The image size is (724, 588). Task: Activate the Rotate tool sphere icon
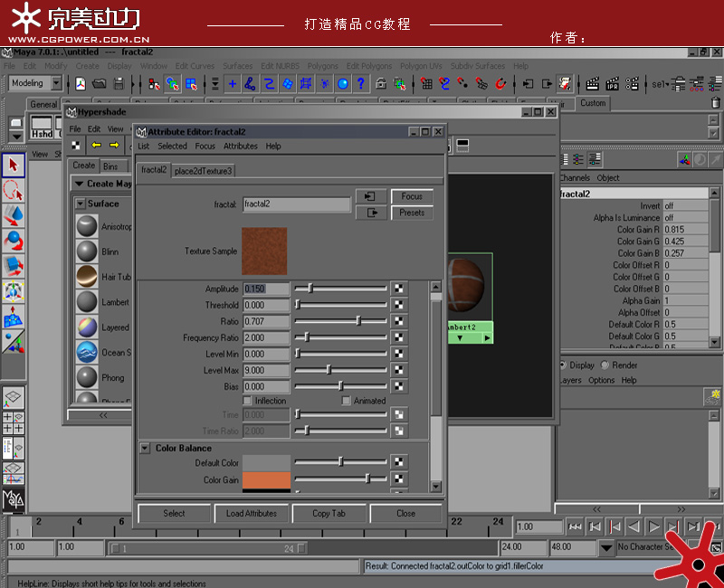pyautogui.click(x=13, y=241)
